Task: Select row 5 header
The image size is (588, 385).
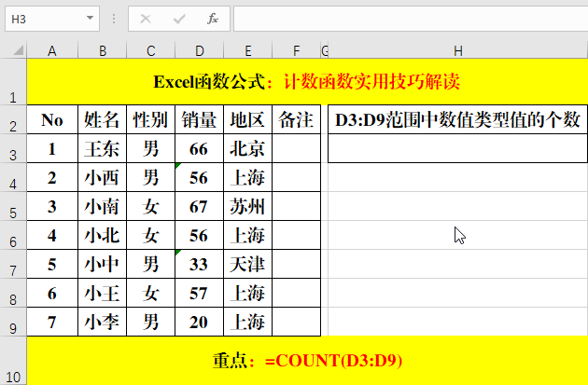Action: pyautogui.click(x=13, y=206)
